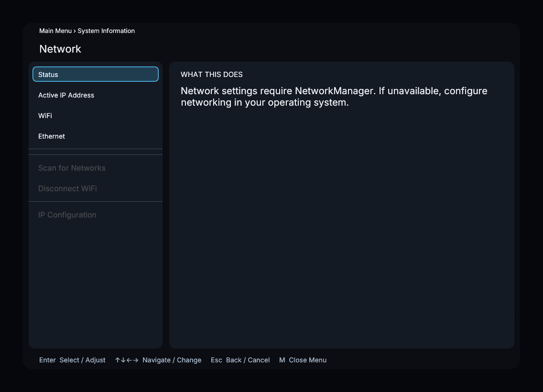543x392 pixels.
Task: Go back to Main Menu breadcrumb
Action: click(x=55, y=31)
